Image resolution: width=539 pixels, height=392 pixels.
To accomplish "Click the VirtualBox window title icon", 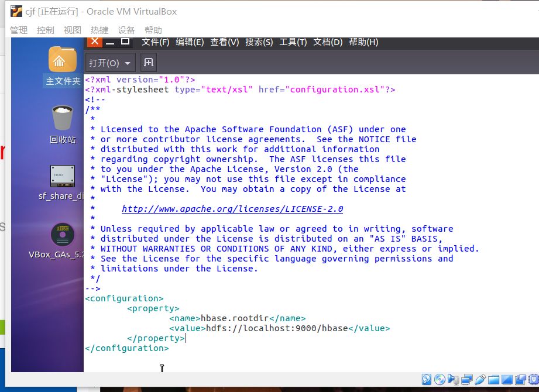I will pyautogui.click(x=16, y=11).
